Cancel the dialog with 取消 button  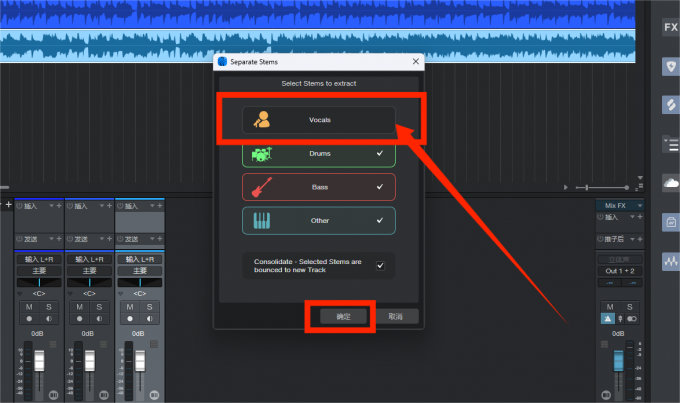396,316
